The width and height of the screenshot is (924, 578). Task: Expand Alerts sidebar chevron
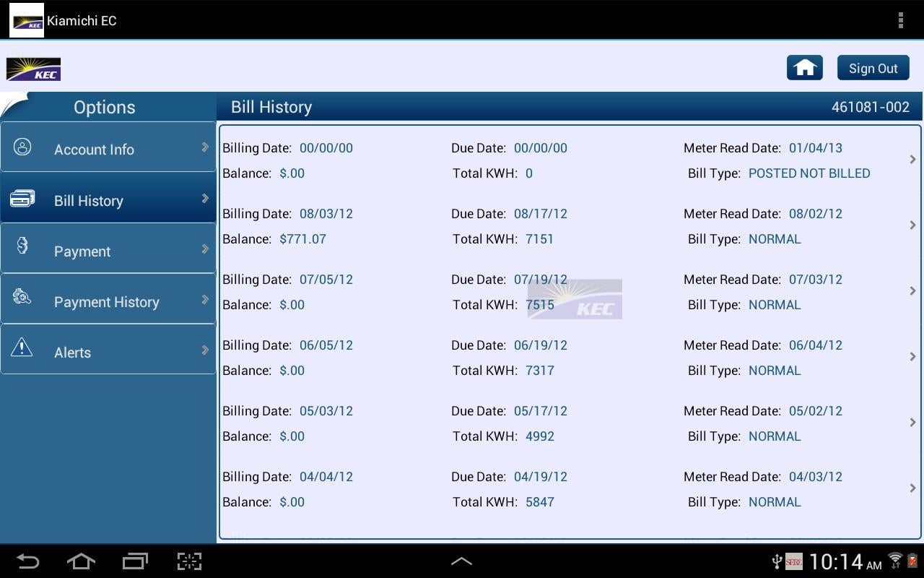[x=205, y=350]
